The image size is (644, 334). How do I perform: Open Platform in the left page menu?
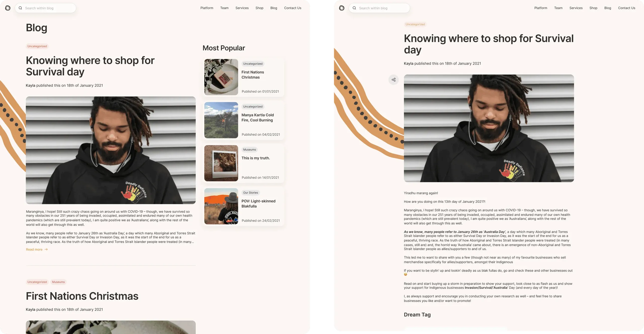pyautogui.click(x=207, y=8)
